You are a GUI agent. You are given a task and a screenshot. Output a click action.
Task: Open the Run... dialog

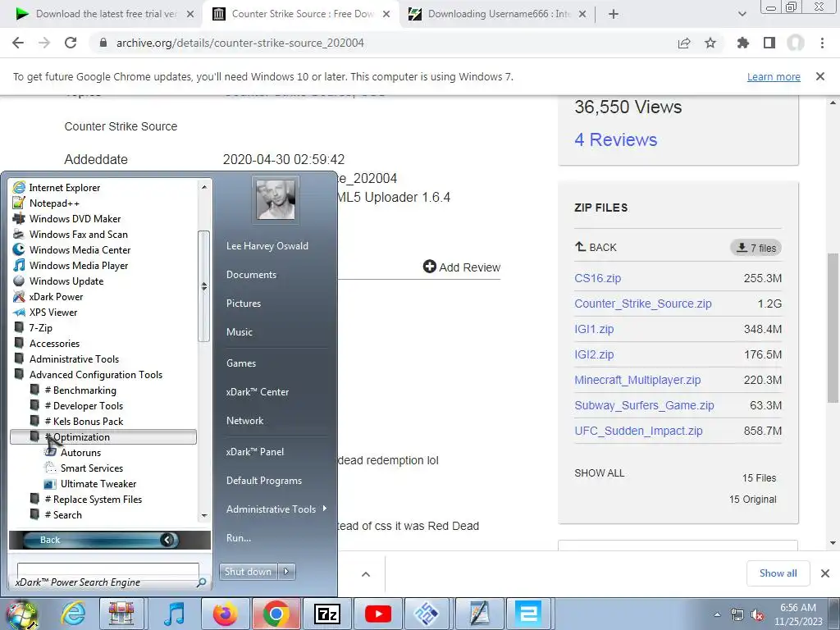[239, 538]
